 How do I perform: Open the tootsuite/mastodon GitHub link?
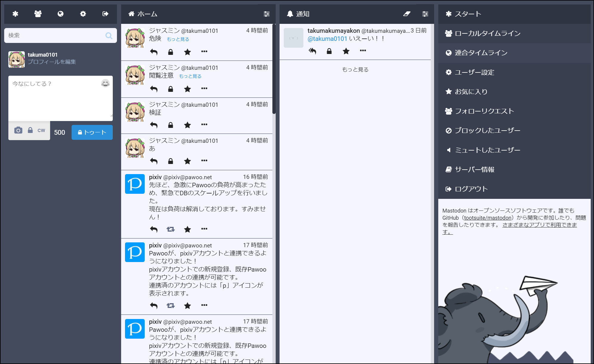(487, 218)
